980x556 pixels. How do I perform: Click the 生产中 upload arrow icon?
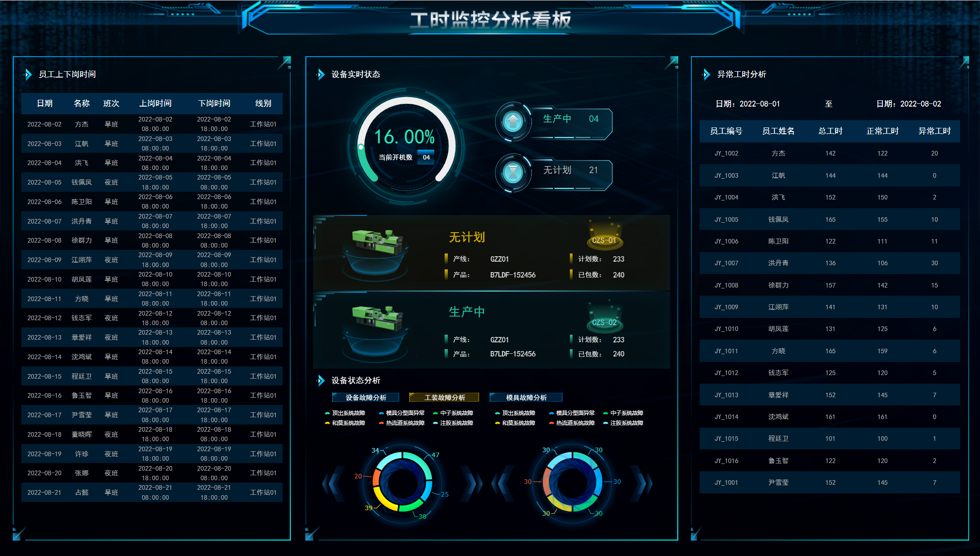[x=513, y=121]
